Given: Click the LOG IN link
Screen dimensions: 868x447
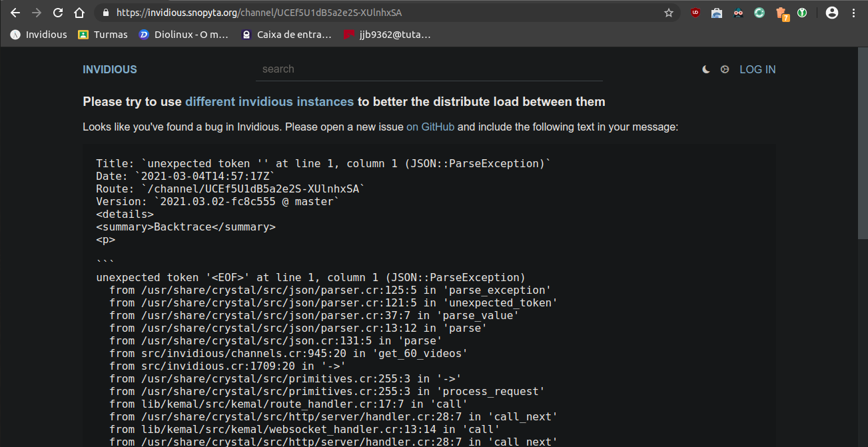Looking at the screenshot, I should click(757, 69).
